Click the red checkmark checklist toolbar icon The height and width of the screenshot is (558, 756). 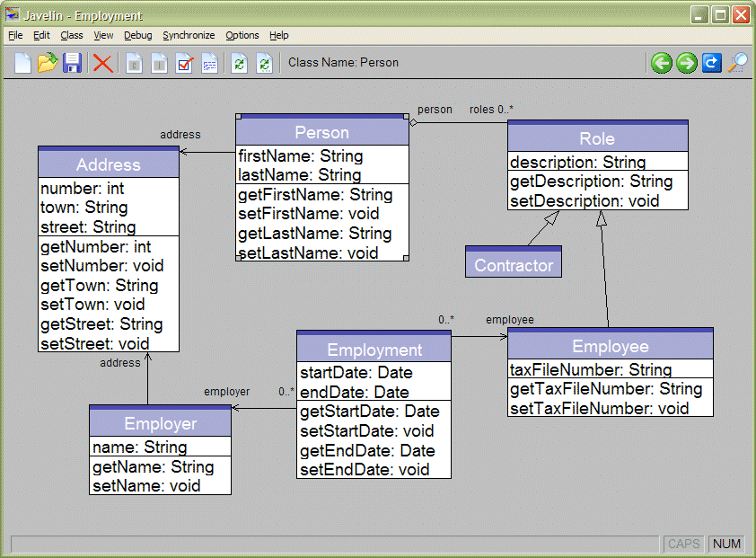185,63
